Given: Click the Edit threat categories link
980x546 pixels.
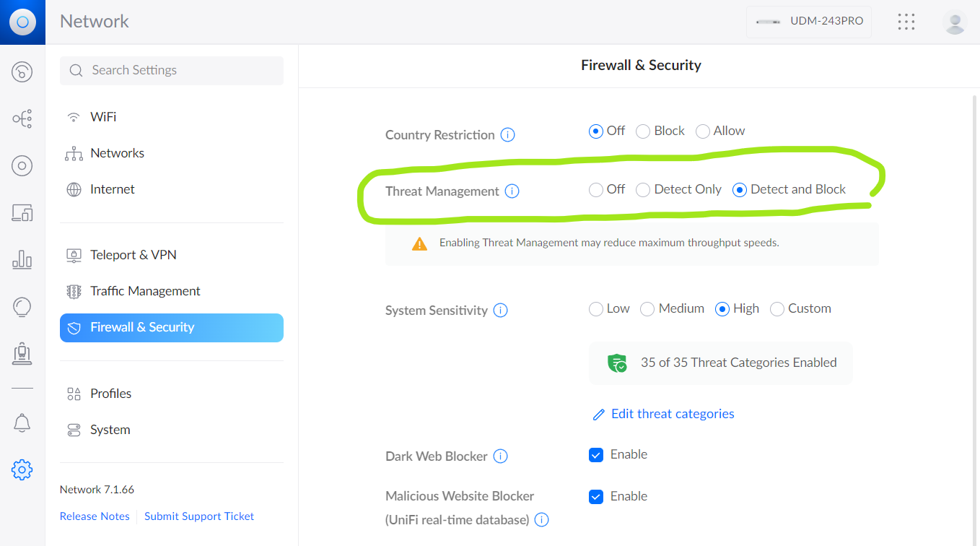Looking at the screenshot, I should (x=672, y=414).
